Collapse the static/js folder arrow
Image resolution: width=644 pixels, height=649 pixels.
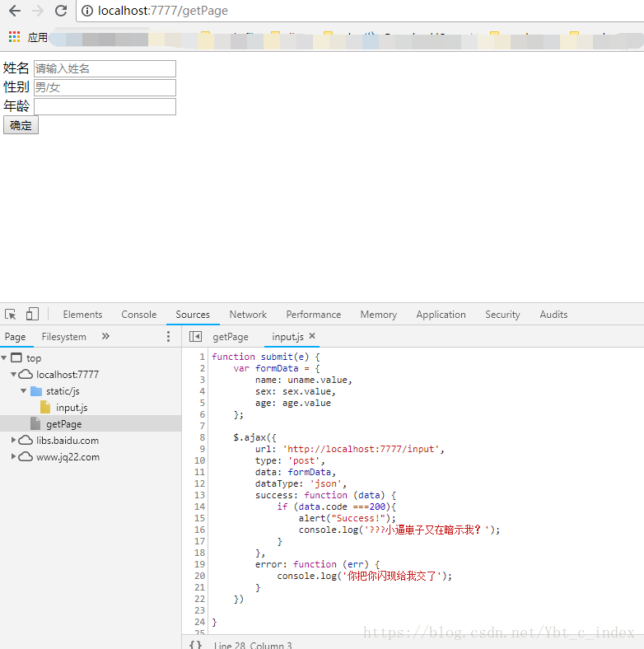(24, 390)
